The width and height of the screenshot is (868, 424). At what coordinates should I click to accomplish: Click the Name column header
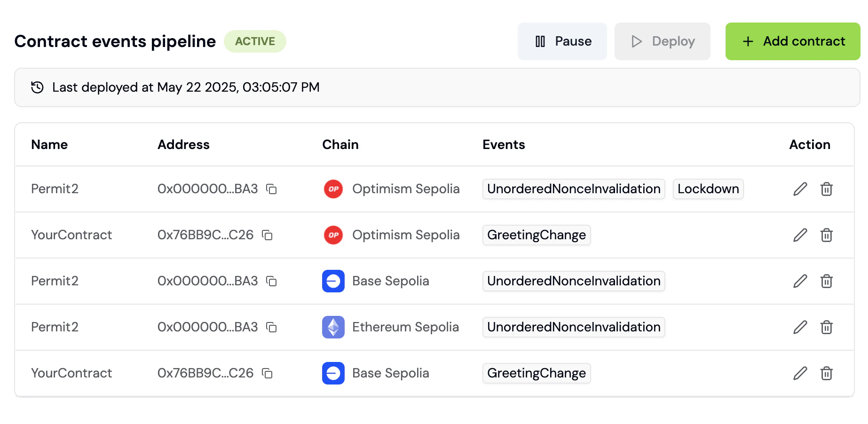49,144
